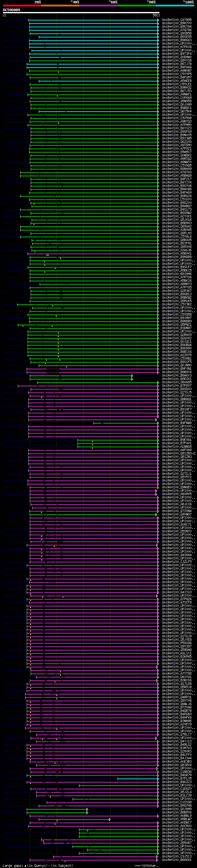
Task: Select the UniRef100_C0P668 label
Action: (177, 98)
